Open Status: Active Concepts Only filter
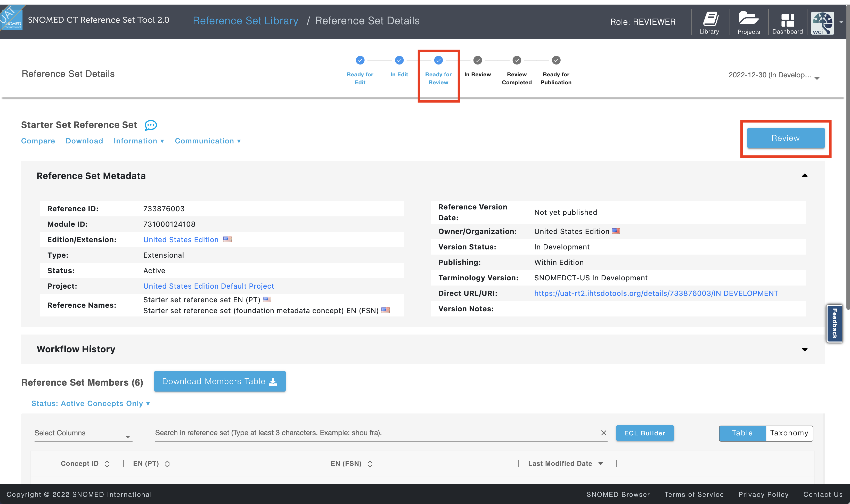This screenshot has width=850, height=504. [91, 403]
